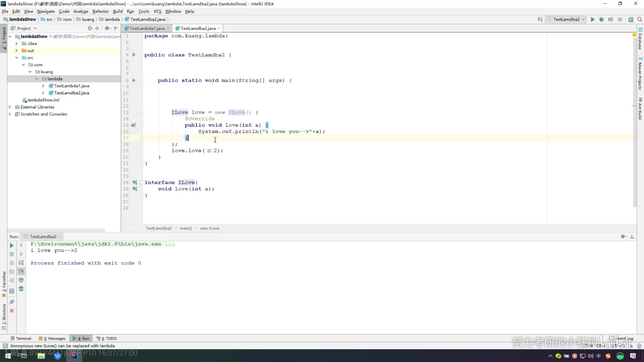Expand External Libraries node
This screenshot has width=644, height=362.
coord(10,107)
